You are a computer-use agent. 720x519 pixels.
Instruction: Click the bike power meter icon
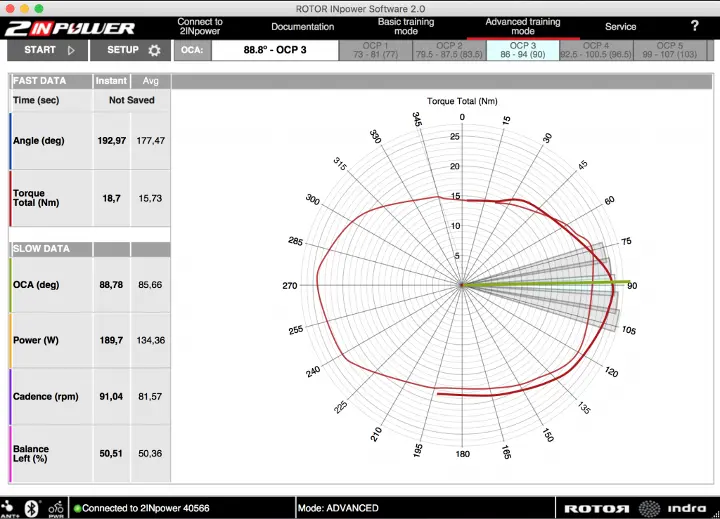pos(56,508)
